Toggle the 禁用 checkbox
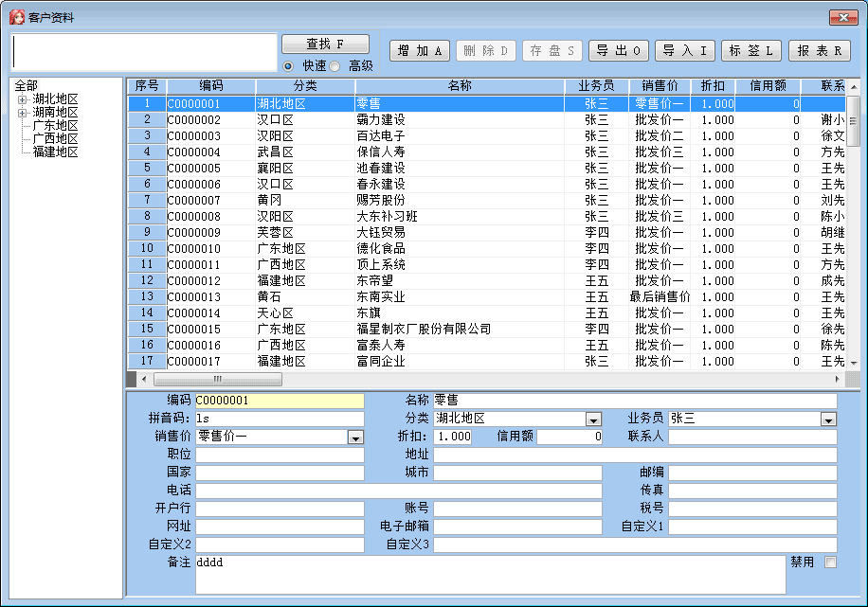This screenshot has height=607, width=868. (831, 562)
